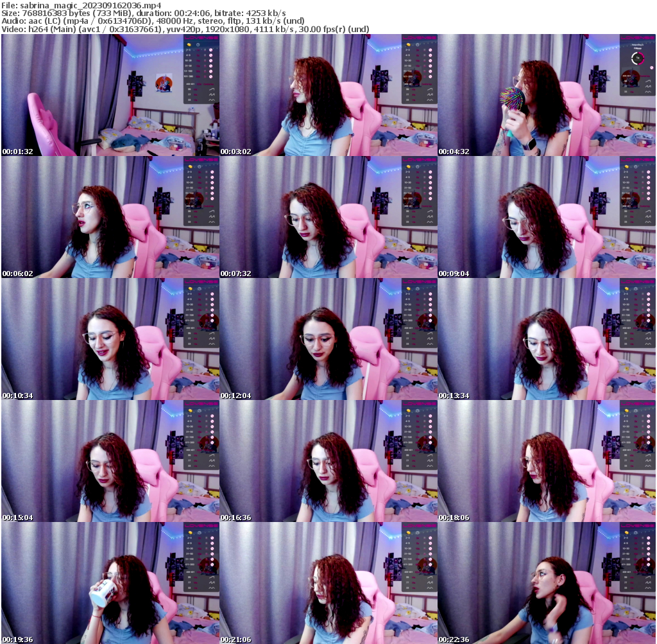657x644 pixels.
Task: Choose the low wave vibration pattern icon
Action: pos(212,100)
